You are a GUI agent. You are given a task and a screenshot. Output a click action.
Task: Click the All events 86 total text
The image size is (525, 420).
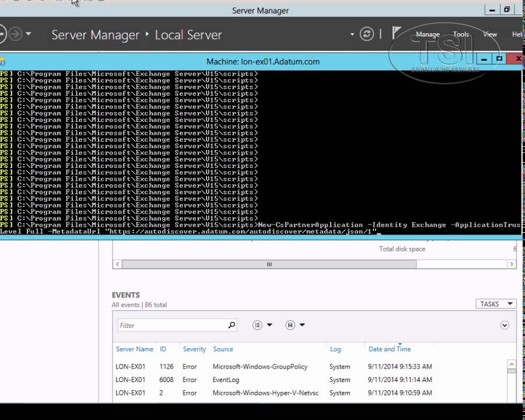[x=139, y=304]
